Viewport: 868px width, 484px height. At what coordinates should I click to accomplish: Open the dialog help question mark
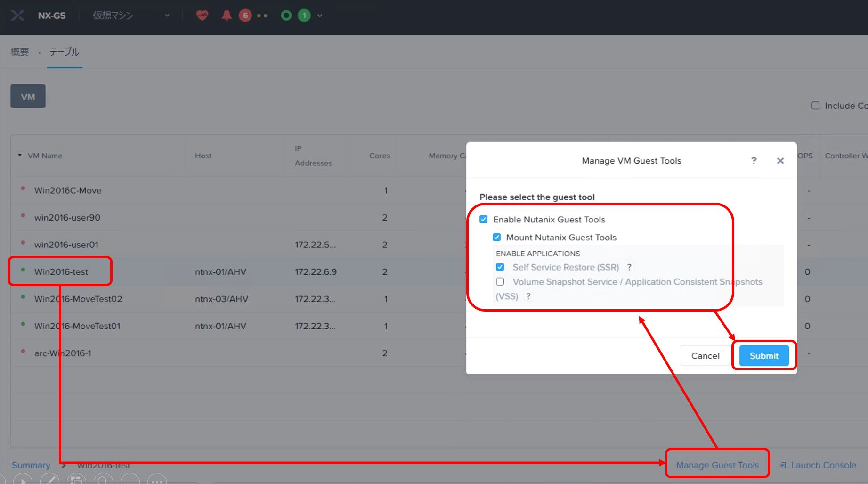click(754, 161)
